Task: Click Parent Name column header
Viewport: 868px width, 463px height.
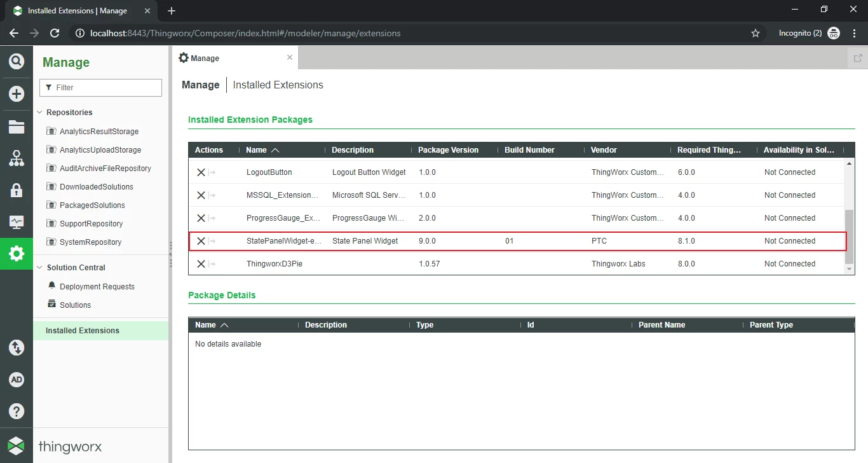Action: (661, 325)
